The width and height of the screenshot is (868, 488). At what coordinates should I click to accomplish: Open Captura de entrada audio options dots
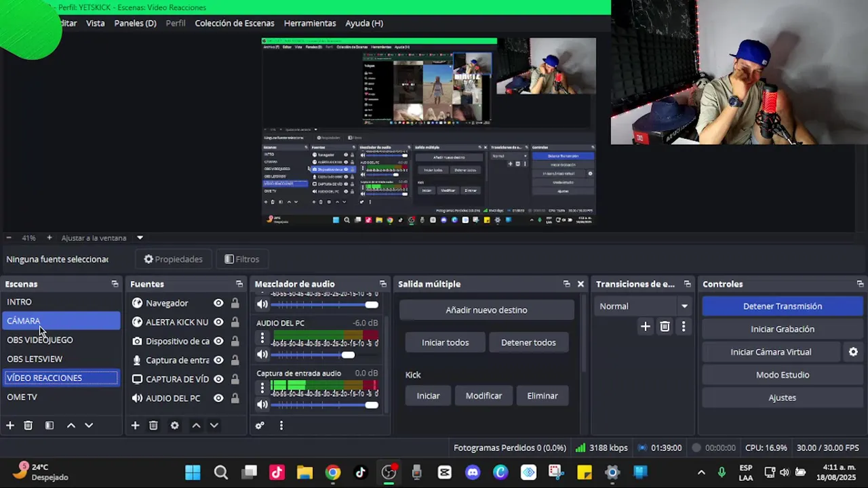(262, 388)
